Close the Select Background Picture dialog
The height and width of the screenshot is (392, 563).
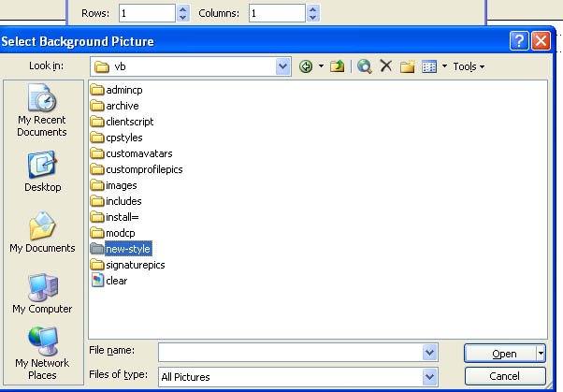click(x=541, y=40)
